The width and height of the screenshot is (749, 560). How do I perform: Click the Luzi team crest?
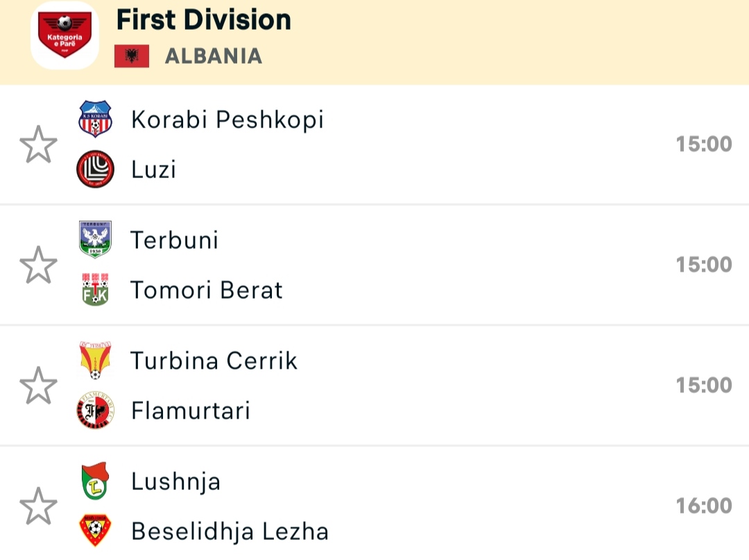[95, 169]
